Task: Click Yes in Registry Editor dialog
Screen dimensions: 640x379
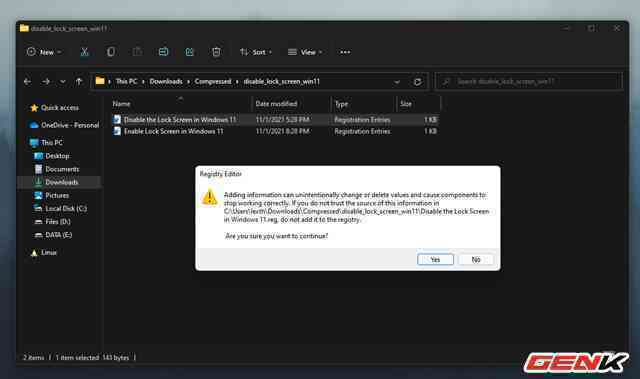Action: click(x=436, y=259)
